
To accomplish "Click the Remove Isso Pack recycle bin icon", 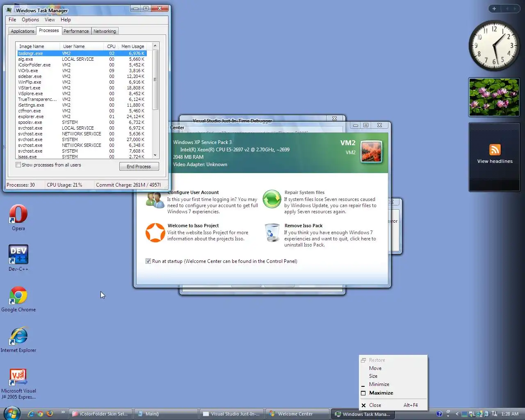I will (x=272, y=233).
